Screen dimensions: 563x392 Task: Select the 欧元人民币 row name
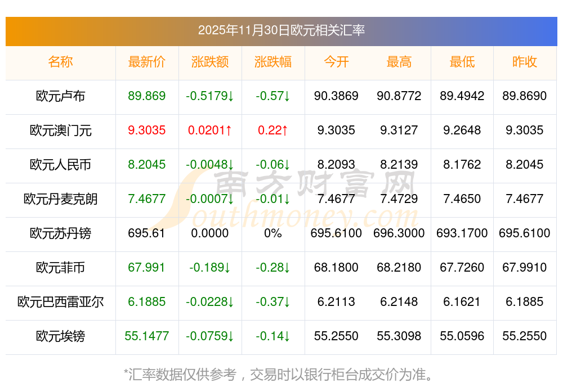(x=60, y=165)
